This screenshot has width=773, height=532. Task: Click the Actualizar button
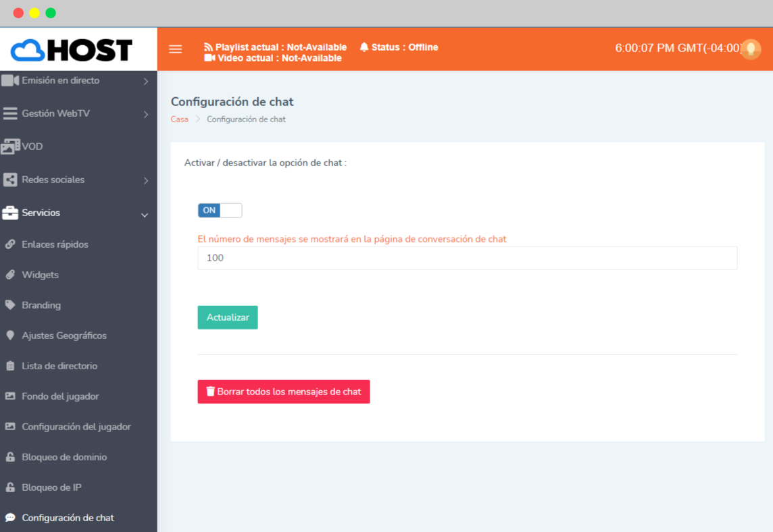228,318
